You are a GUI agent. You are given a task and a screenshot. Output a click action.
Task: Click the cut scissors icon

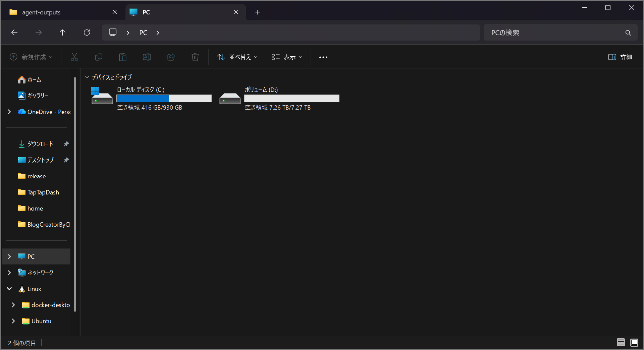coord(74,57)
